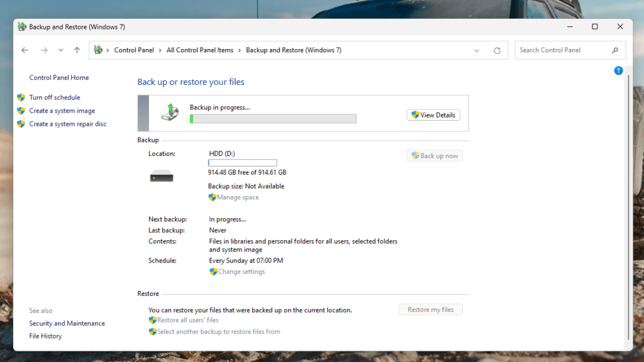The width and height of the screenshot is (644, 362).
Task: Open Security and Maintenance link
Action: [67, 324]
